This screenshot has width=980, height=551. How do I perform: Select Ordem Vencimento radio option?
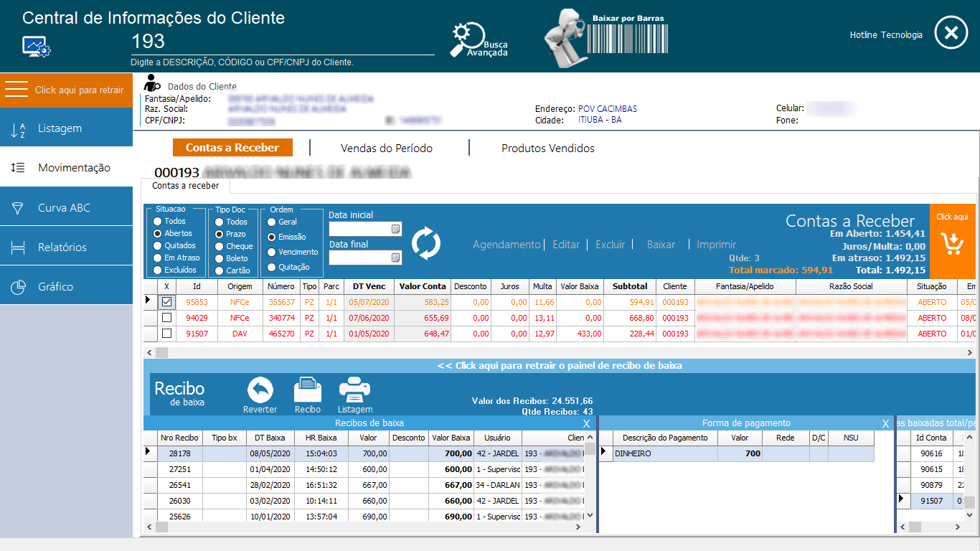pyautogui.click(x=272, y=252)
